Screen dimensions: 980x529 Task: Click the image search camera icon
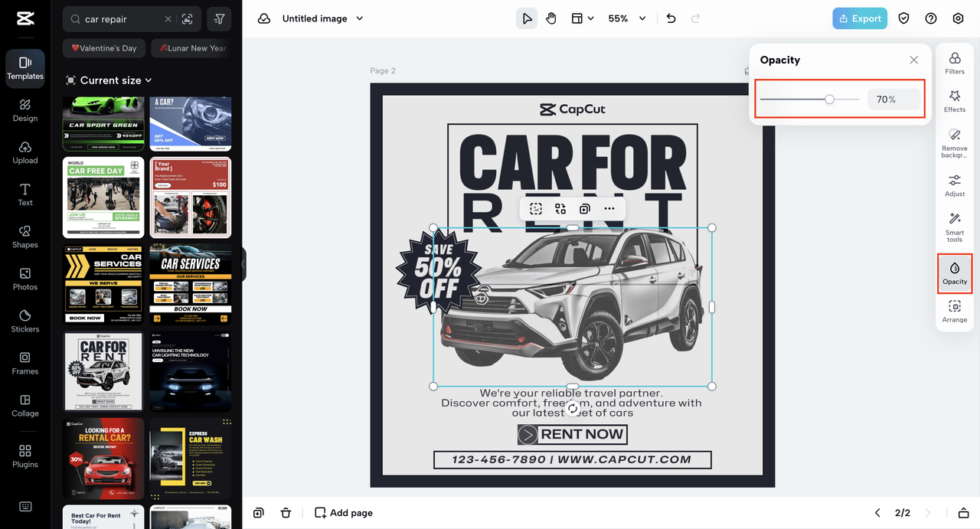(x=188, y=18)
